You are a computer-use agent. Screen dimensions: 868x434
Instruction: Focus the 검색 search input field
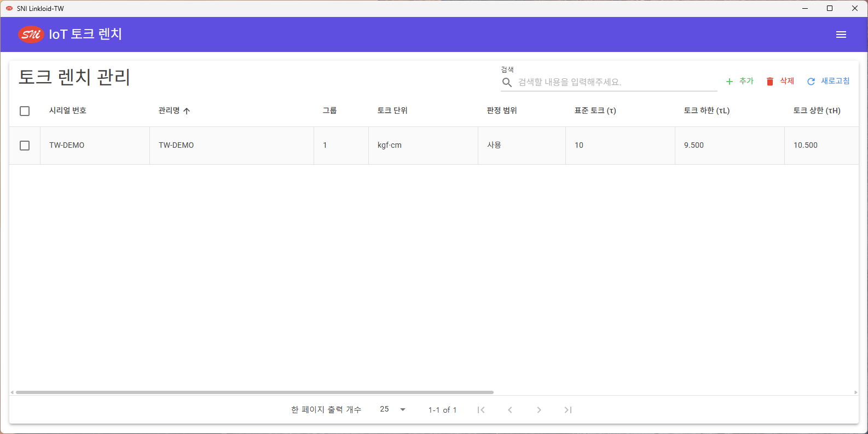(617, 82)
